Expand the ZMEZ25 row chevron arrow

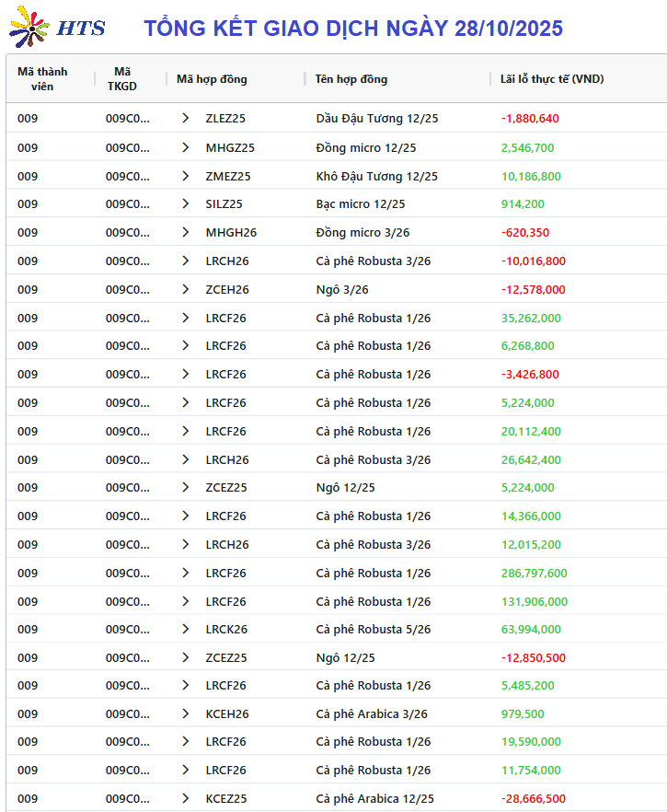[185, 176]
